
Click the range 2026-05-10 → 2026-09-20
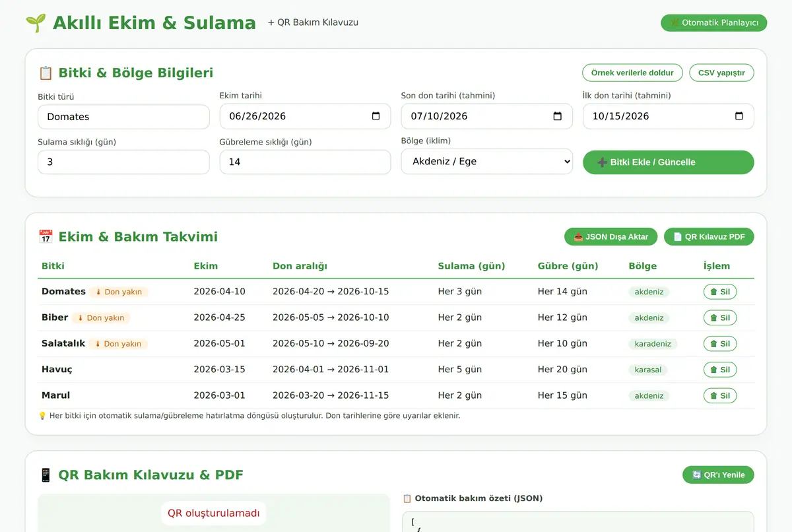click(331, 343)
